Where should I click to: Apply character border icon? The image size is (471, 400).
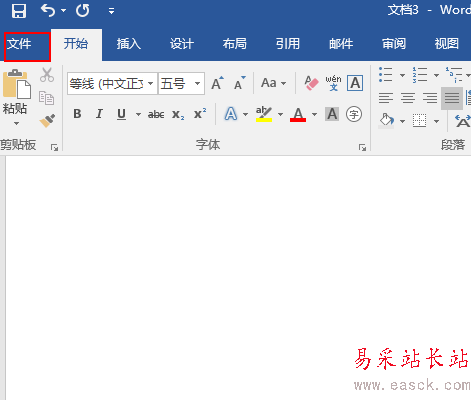pos(355,83)
